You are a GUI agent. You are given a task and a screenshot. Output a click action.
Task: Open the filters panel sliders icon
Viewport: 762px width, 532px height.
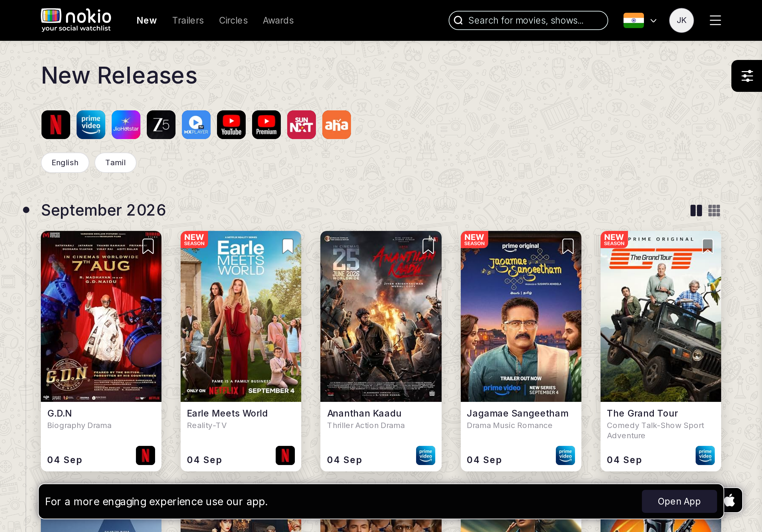pyautogui.click(x=747, y=76)
